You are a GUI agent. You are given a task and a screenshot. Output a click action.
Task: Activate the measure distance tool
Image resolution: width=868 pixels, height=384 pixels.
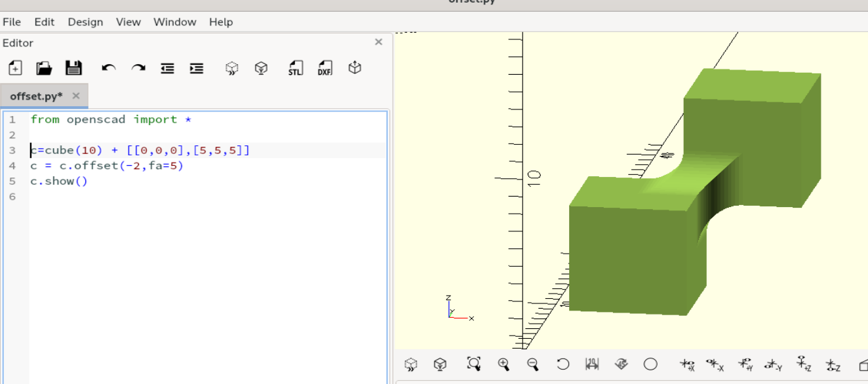[x=592, y=364]
